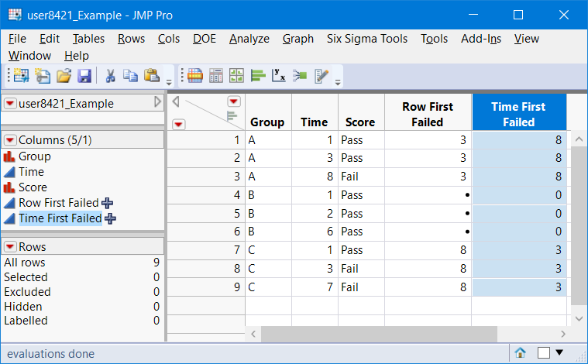Save the table with the floppy disk icon
The height and width of the screenshot is (364, 588).
(x=84, y=76)
